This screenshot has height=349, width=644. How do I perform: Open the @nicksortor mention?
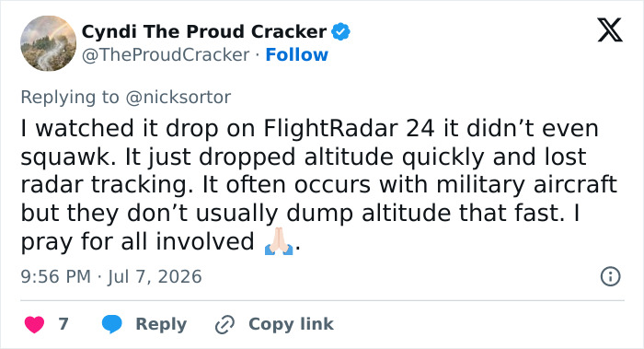tap(178, 98)
